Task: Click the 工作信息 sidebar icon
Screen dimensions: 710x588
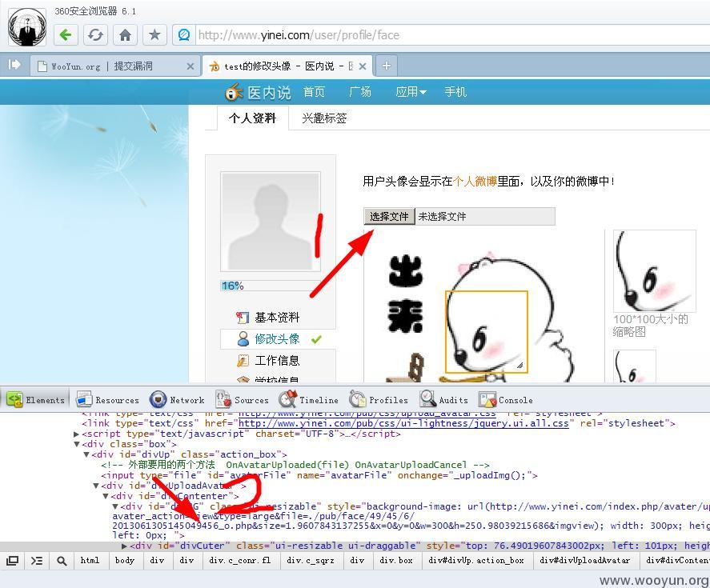Action: click(243, 361)
